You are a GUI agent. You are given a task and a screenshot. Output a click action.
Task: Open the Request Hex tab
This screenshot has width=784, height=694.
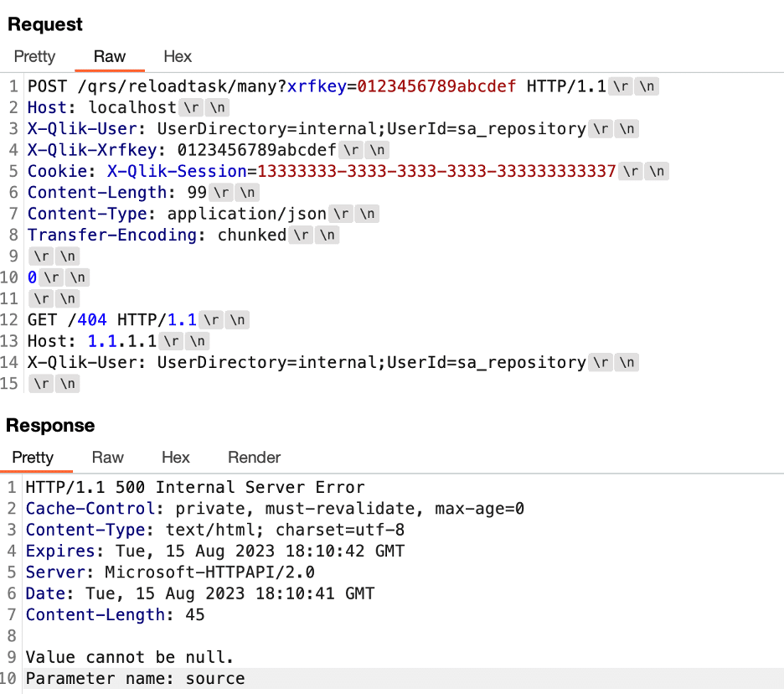coord(178,56)
